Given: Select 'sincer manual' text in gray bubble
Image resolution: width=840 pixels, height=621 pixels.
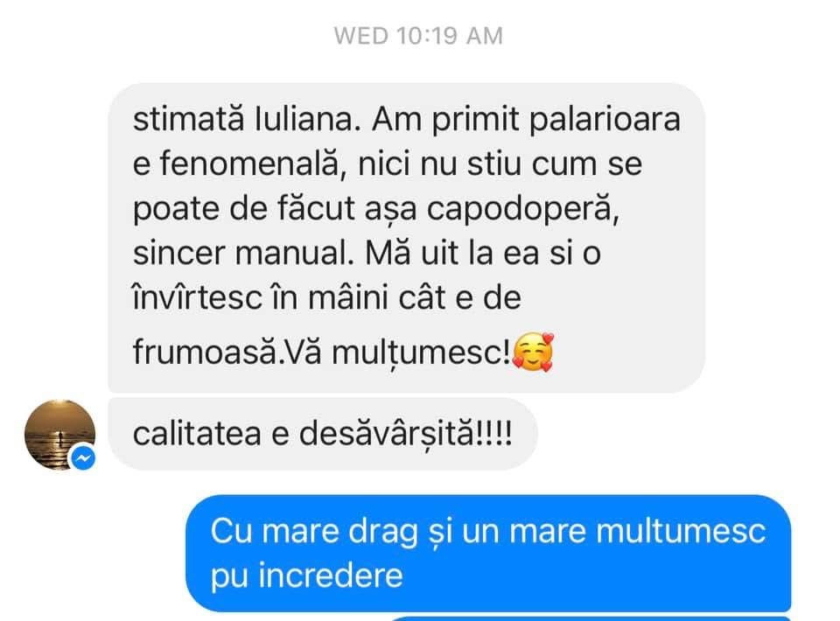Looking at the screenshot, I should click(241, 253).
